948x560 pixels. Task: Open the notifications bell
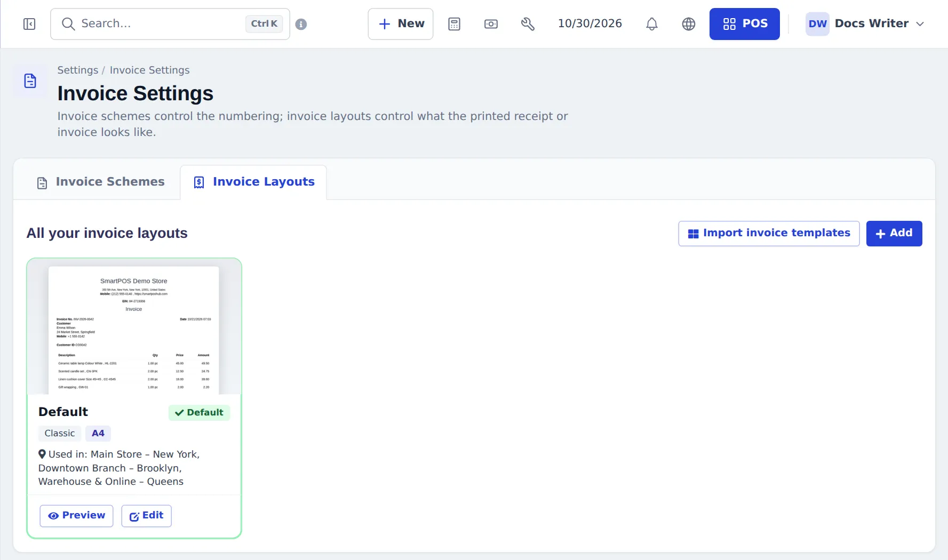point(651,24)
